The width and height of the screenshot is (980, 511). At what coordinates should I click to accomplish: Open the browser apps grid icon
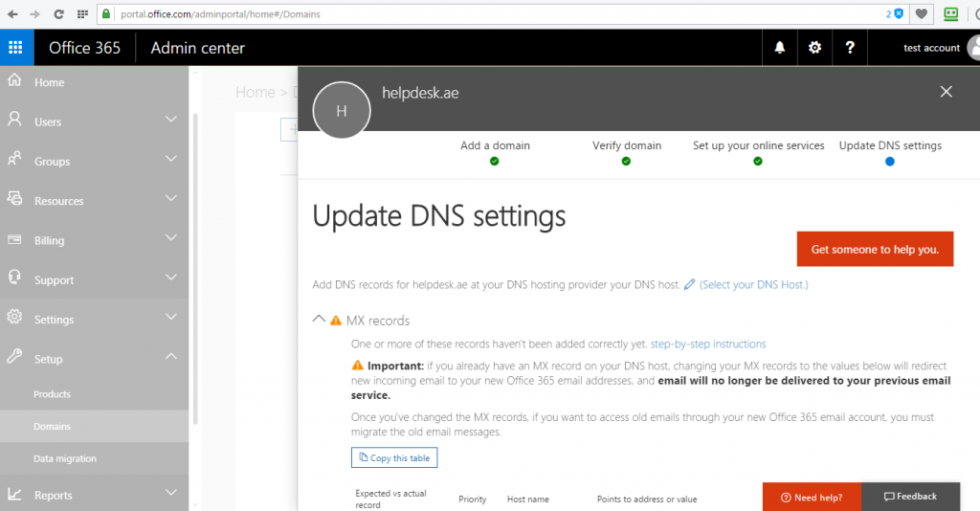pos(82,13)
